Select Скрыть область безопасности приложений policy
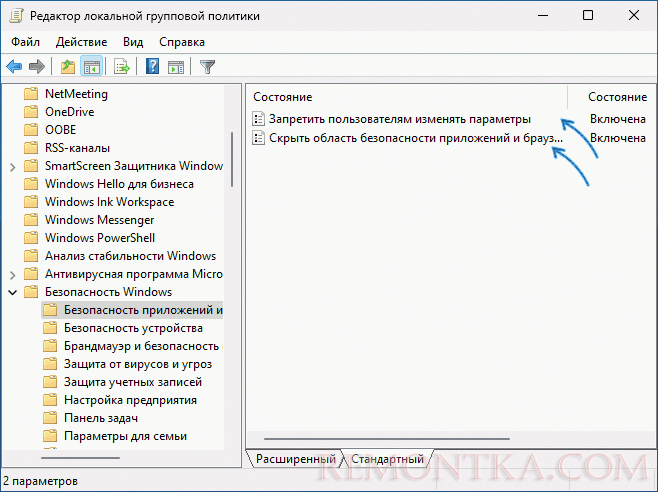 (x=415, y=138)
